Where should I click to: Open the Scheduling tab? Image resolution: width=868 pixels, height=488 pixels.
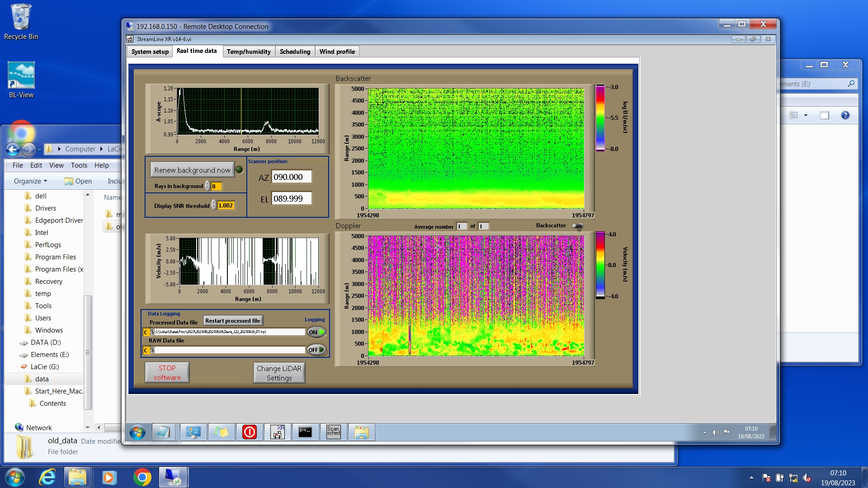click(295, 52)
